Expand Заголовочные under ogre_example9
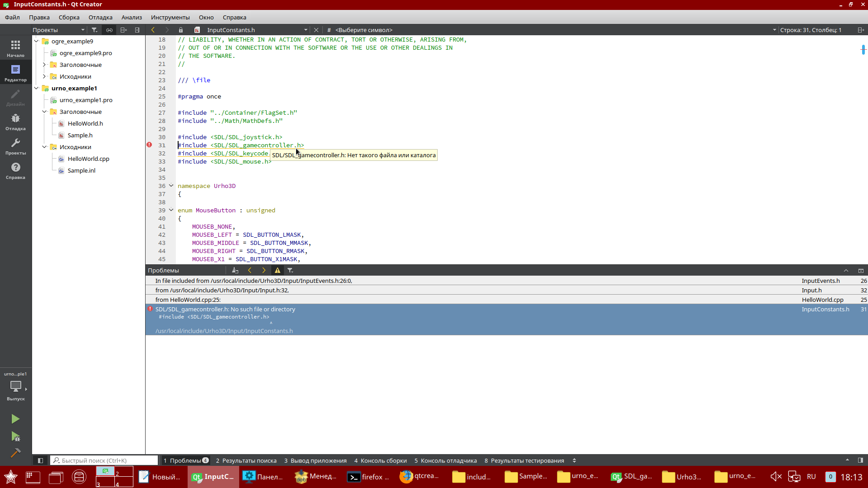Image resolution: width=868 pixels, height=488 pixels. point(44,65)
